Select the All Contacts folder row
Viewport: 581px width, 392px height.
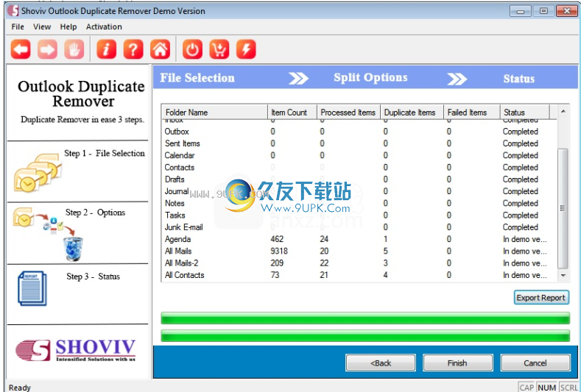pyautogui.click(x=359, y=275)
